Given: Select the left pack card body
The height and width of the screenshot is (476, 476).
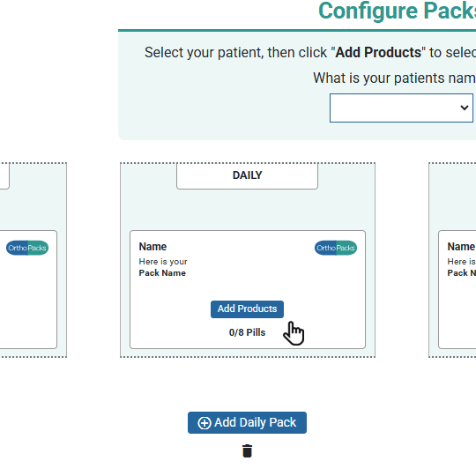Looking at the screenshot, I should [x=28, y=290].
